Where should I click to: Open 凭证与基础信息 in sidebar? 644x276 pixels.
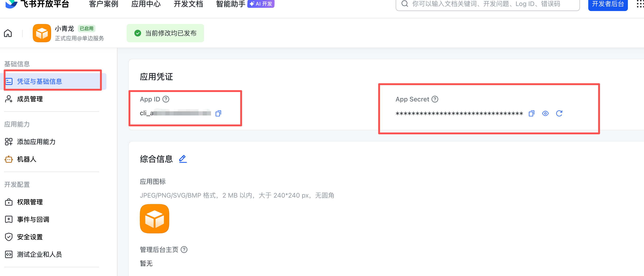[39, 81]
